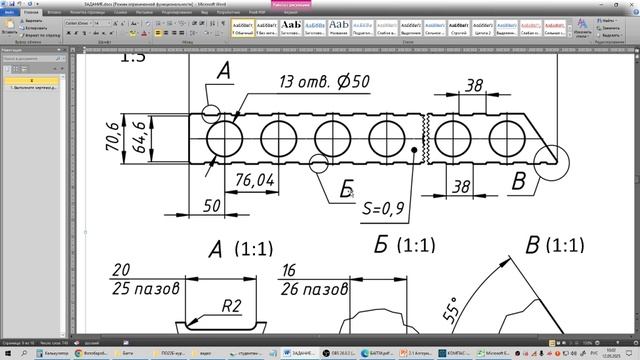Screen dimensions: 640x360
Task: Switch to the Вид ribbon tab
Action: [x=204, y=13]
